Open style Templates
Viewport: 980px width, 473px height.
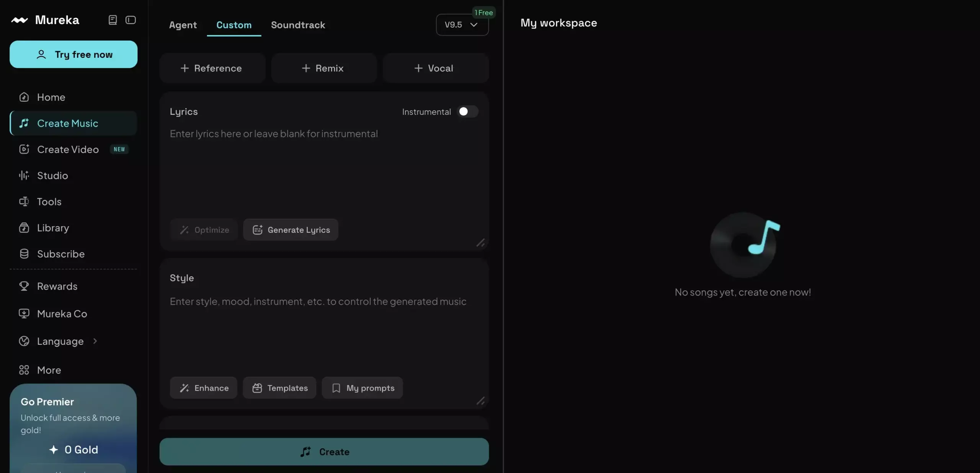click(x=279, y=388)
